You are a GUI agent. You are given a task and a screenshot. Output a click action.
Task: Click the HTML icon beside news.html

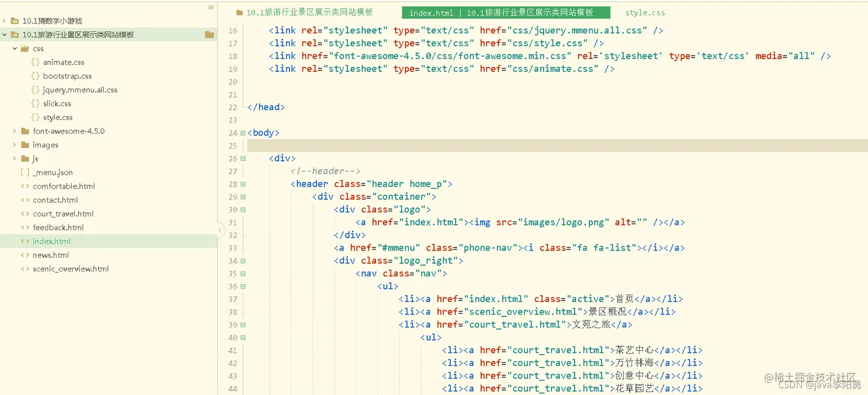click(25, 255)
